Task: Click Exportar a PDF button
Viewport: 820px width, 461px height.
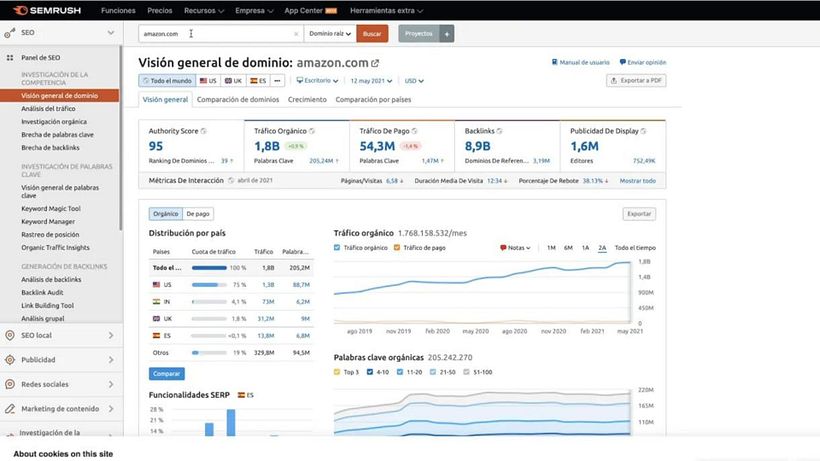Action: [x=636, y=80]
